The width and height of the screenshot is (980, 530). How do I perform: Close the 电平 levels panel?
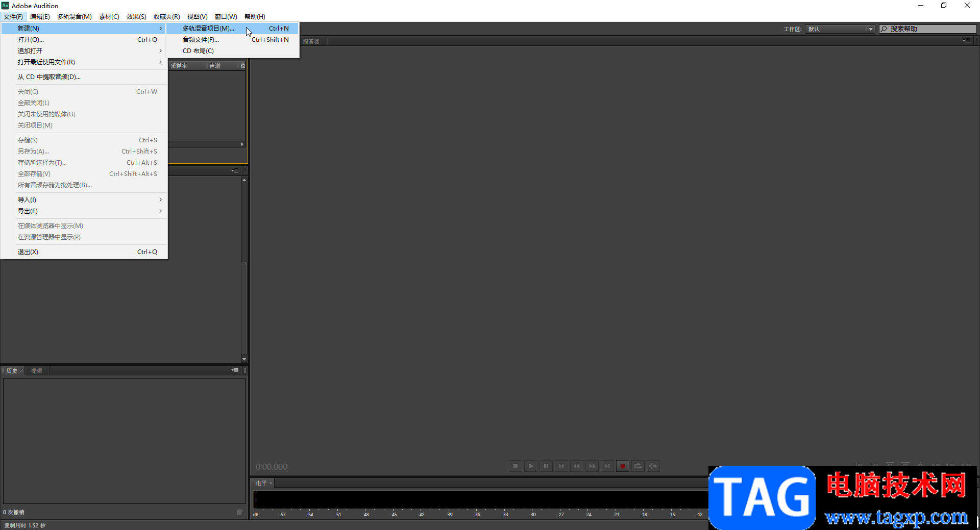click(x=271, y=483)
